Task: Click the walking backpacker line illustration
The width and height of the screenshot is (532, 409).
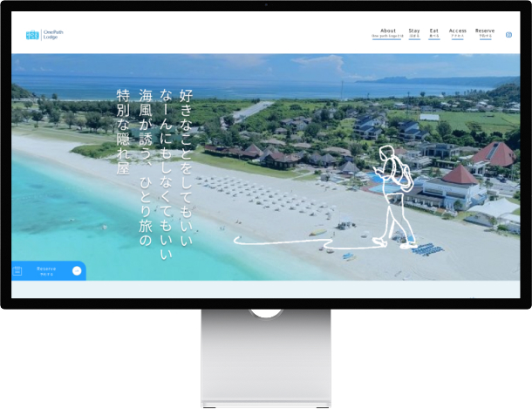Action: 392,194
